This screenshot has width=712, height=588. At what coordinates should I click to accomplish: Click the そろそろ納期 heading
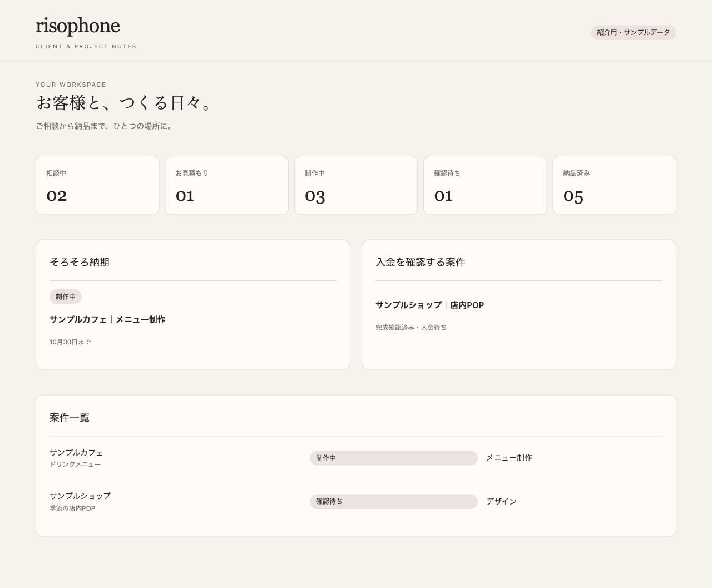click(x=80, y=262)
